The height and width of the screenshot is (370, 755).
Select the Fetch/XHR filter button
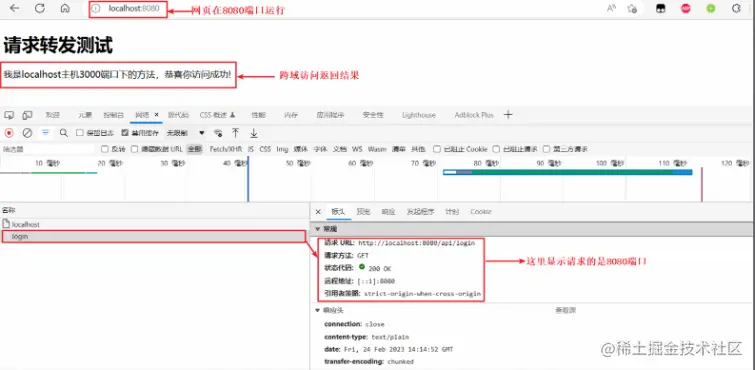coord(226,149)
